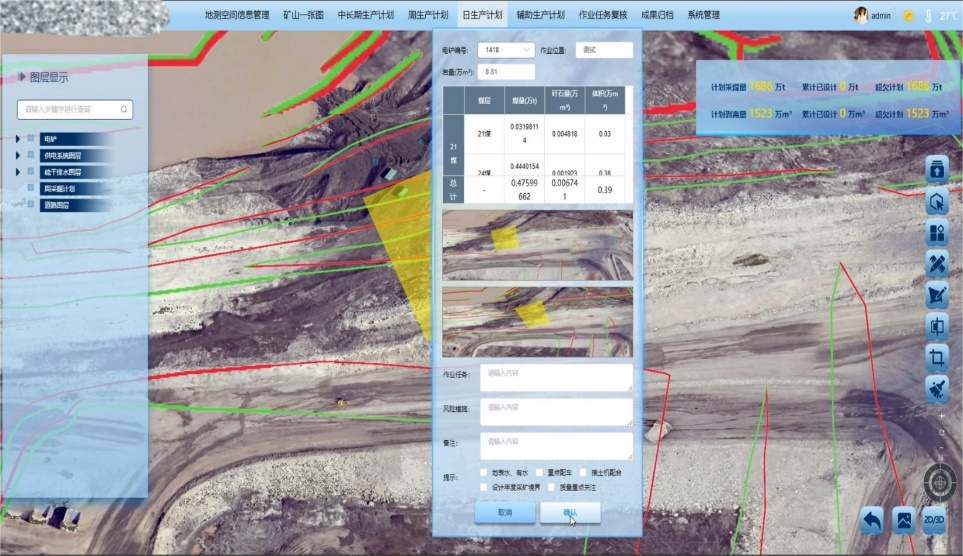Click the 取消 cancel button

coord(505,512)
